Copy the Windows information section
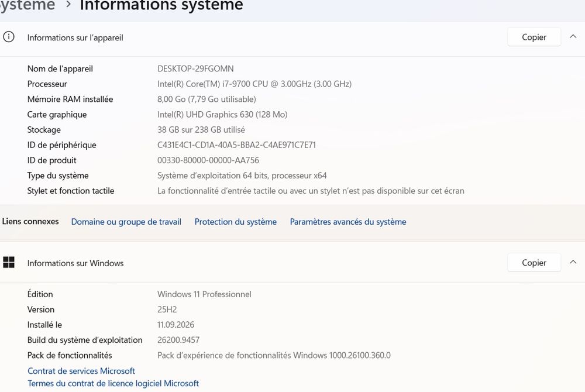Image resolution: width=585 pixels, height=392 pixels. coord(534,263)
